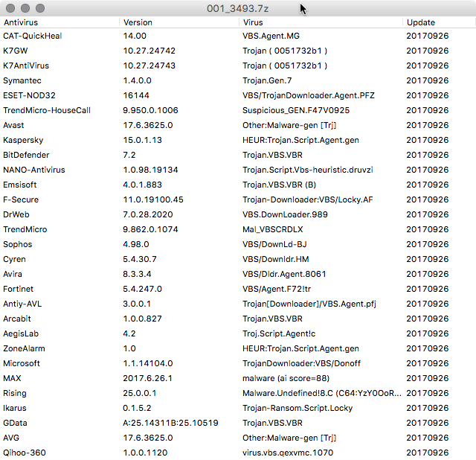Click virus name Trojan-Ransom.Script.Locky
The width and height of the screenshot is (476, 460).
(297, 408)
